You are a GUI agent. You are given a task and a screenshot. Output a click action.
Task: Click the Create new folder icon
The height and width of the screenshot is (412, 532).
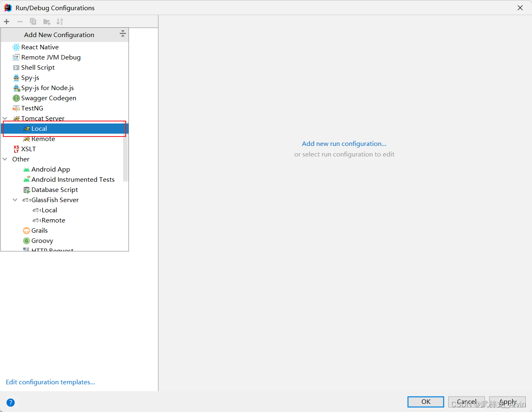(47, 22)
